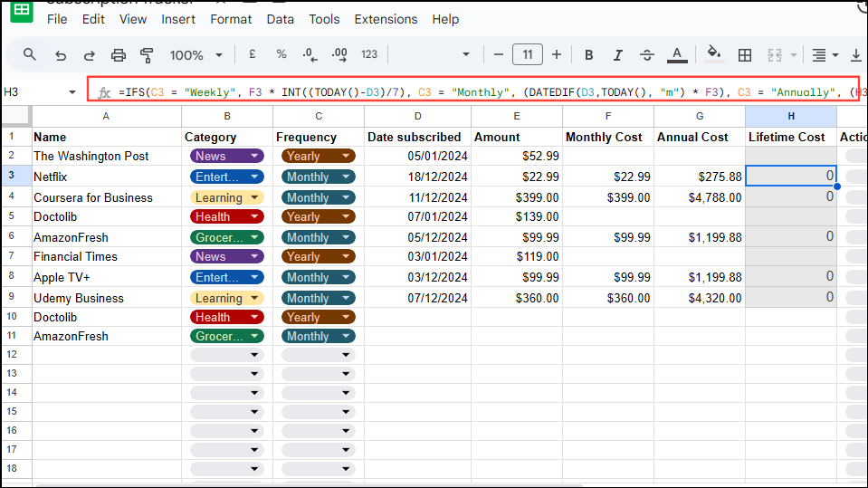Image resolution: width=868 pixels, height=488 pixels.
Task: Open the Insert menu
Action: click(x=178, y=19)
